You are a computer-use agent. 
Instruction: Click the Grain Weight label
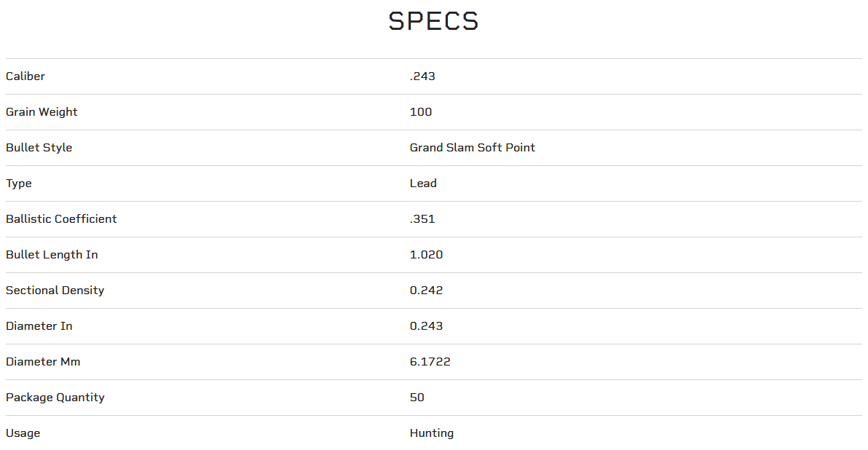click(x=42, y=112)
